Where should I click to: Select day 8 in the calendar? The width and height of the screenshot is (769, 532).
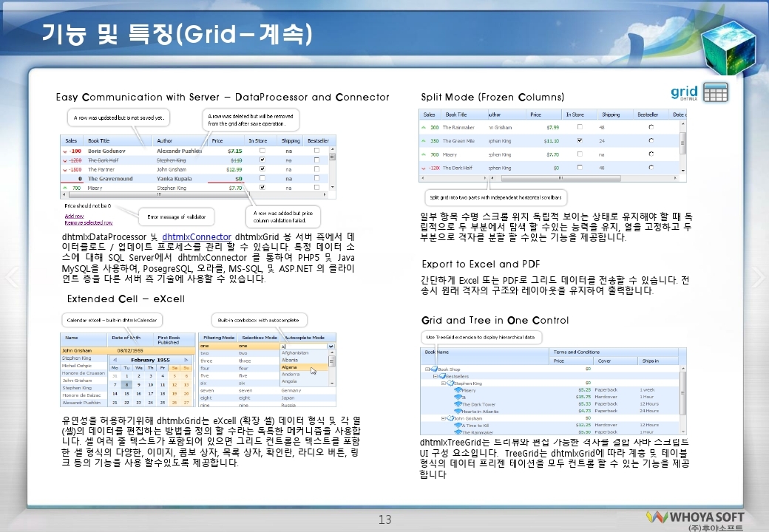click(127, 385)
